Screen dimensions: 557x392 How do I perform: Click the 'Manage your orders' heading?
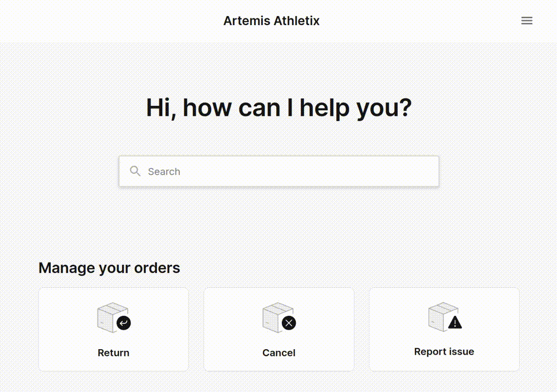109,268
